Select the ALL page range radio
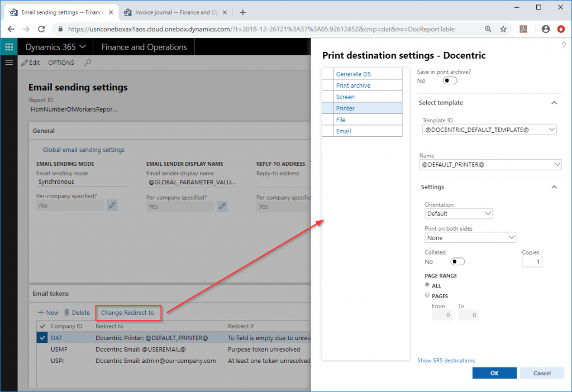Image resolution: width=572 pixels, height=392 pixels. click(427, 284)
